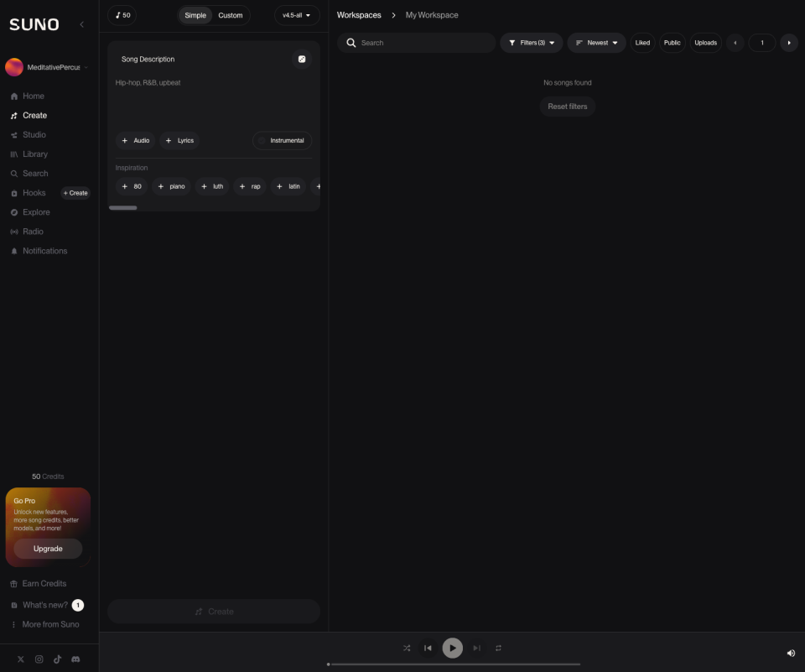The height and width of the screenshot is (672, 805).
Task: Expand More from Suno menu
Action: click(x=45, y=624)
